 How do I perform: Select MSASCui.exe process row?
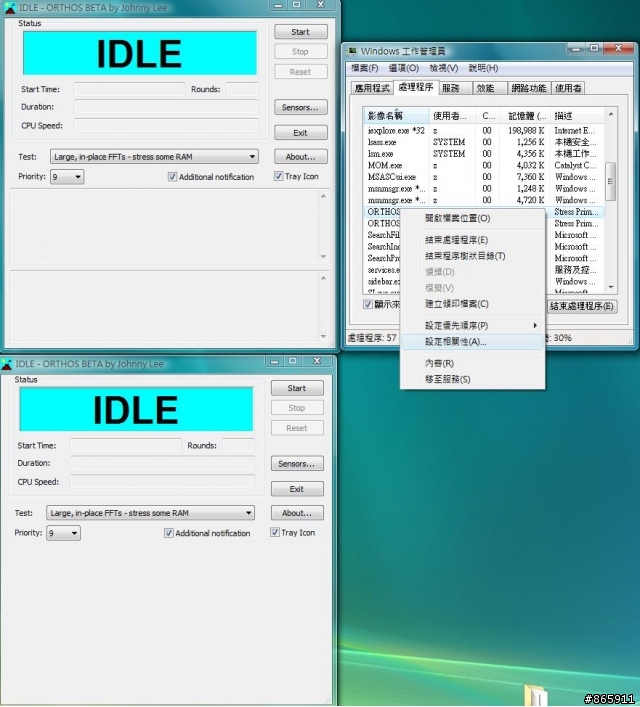point(483,177)
